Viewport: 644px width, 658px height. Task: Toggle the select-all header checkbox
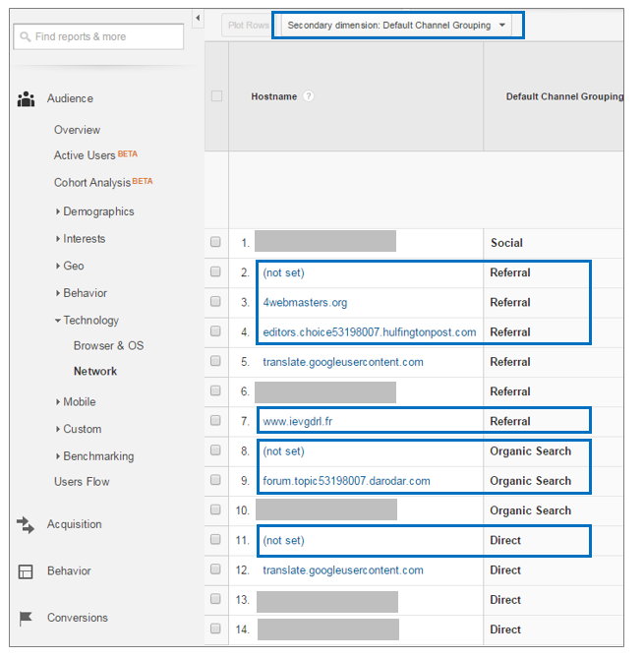[216, 96]
